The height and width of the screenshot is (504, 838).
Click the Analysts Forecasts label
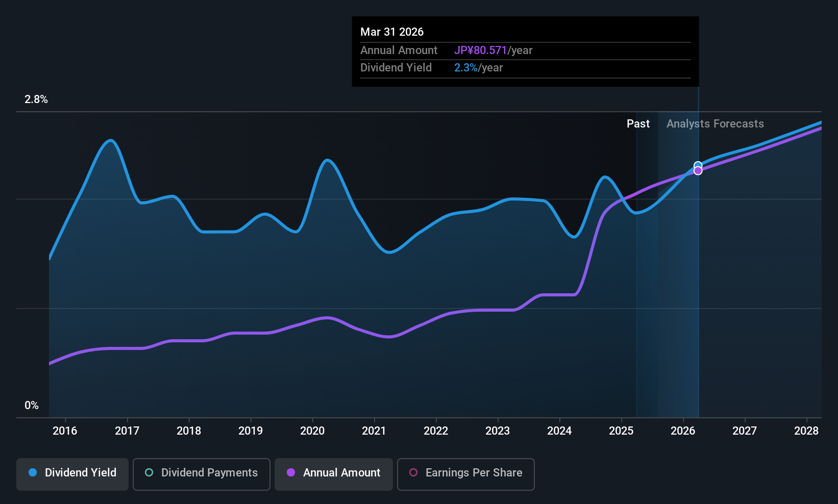click(x=715, y=124)
